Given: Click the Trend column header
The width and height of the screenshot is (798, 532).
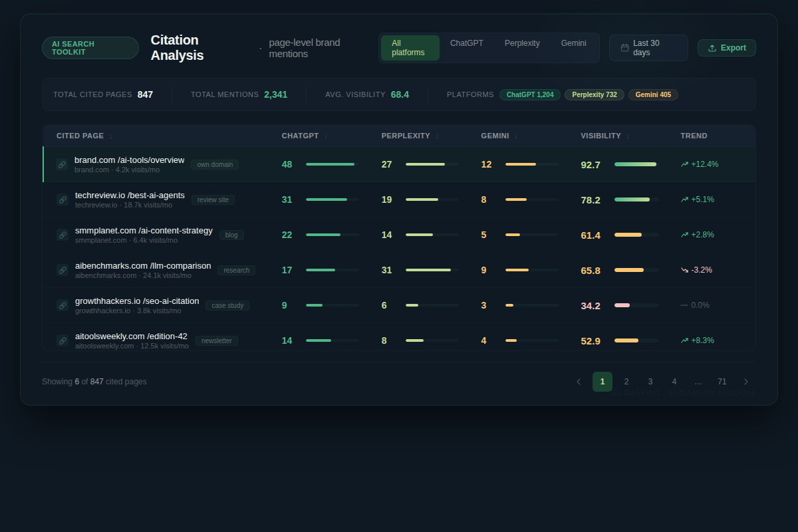Looking at the screenshot, I should (694, 136).
